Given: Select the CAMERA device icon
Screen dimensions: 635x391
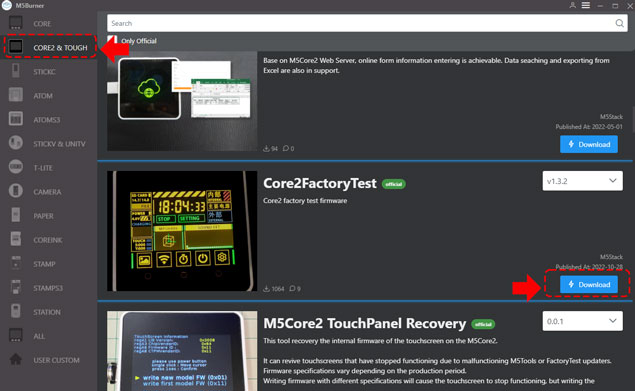Looking at the screenshot, I should (16, 191).
